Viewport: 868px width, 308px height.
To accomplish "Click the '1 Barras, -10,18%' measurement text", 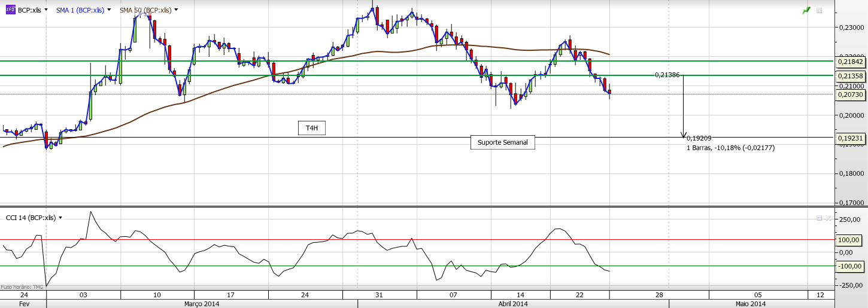I will (x=731, y=147).
